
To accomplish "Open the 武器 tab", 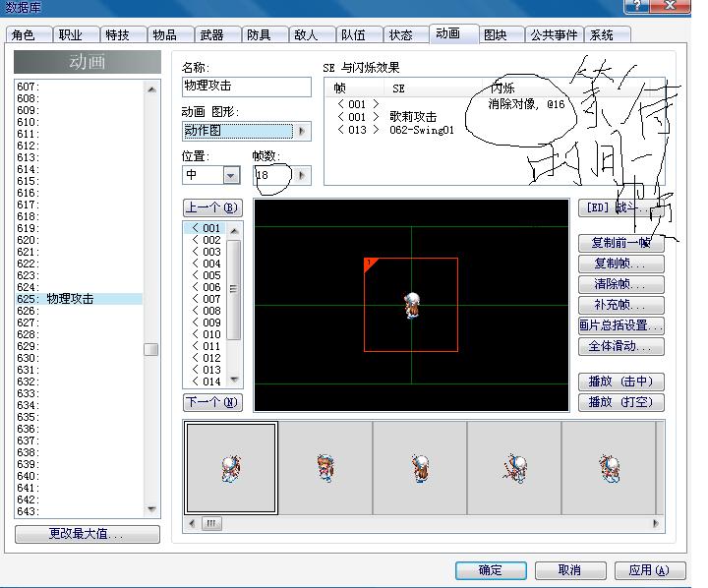I will pyautogui.click(x=217, y=34).
